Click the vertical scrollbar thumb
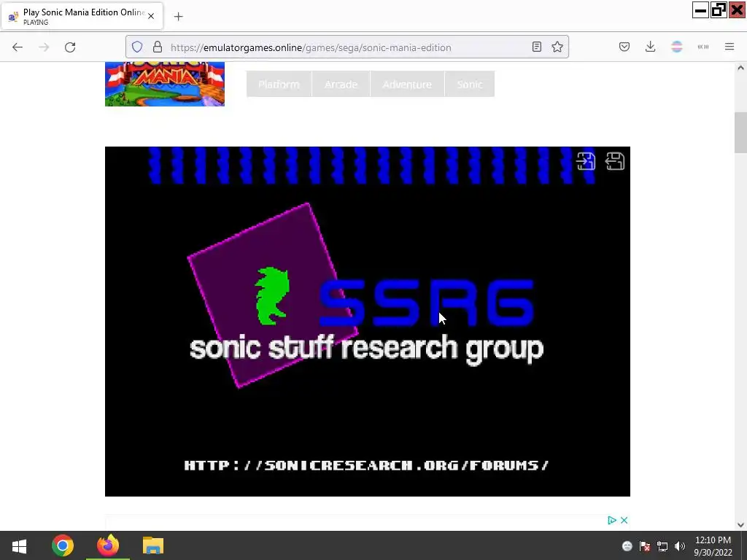Screen dimensions: 747x560 pos(740,133)
